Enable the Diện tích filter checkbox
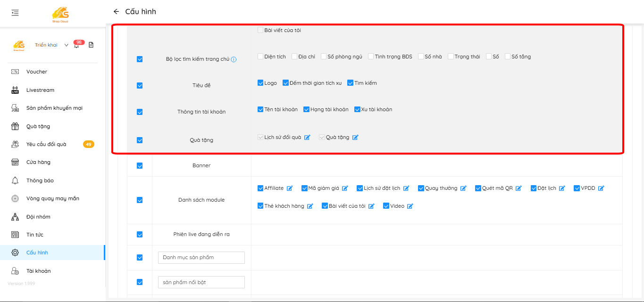Image resolution: width=644 pixels, height=302 pixels. [x=260, y=57]
